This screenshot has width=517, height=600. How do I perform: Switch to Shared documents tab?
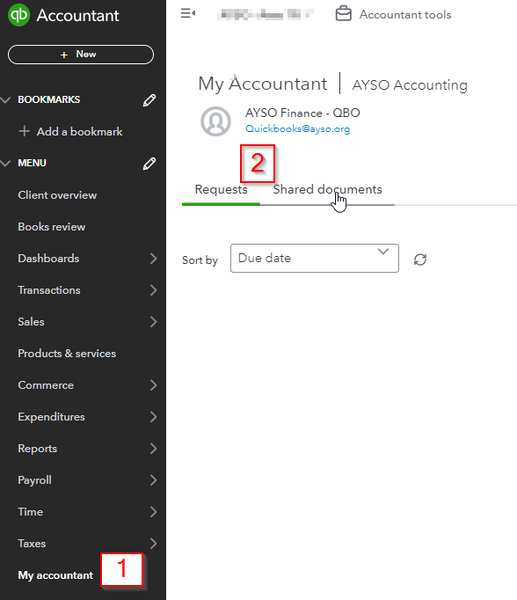(328, 189)
